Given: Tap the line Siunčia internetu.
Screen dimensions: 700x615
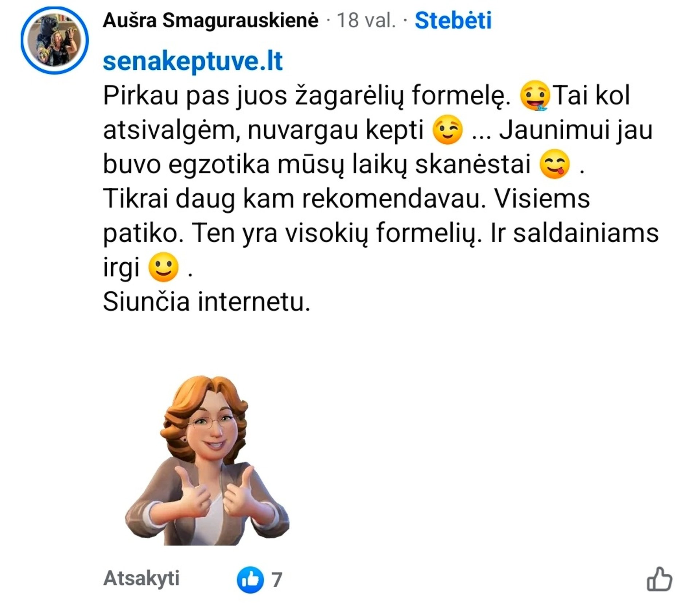Looking at the screenshot, I should (207, 302).
